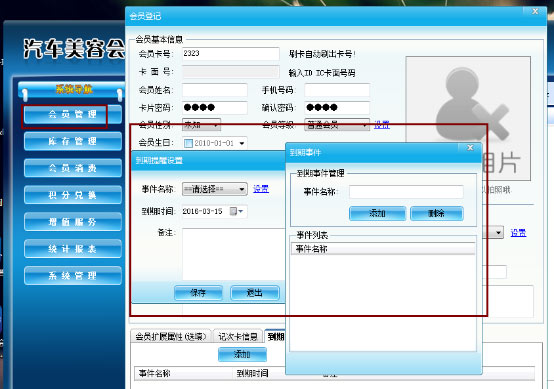The height and width of the screenshot is (389, 554).
Task: Open 会员消费 in the navigation sidebar
Action: 73,168
